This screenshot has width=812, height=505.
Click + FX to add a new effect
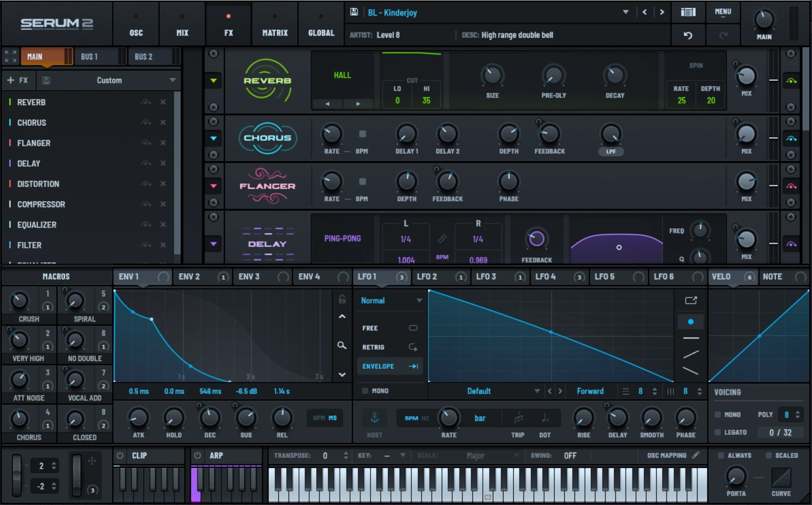point(18,80)
